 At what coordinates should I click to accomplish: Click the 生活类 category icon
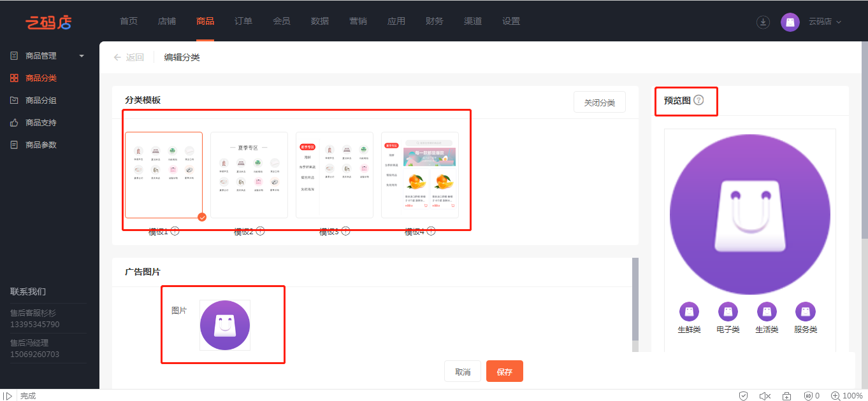pos(767,311)
